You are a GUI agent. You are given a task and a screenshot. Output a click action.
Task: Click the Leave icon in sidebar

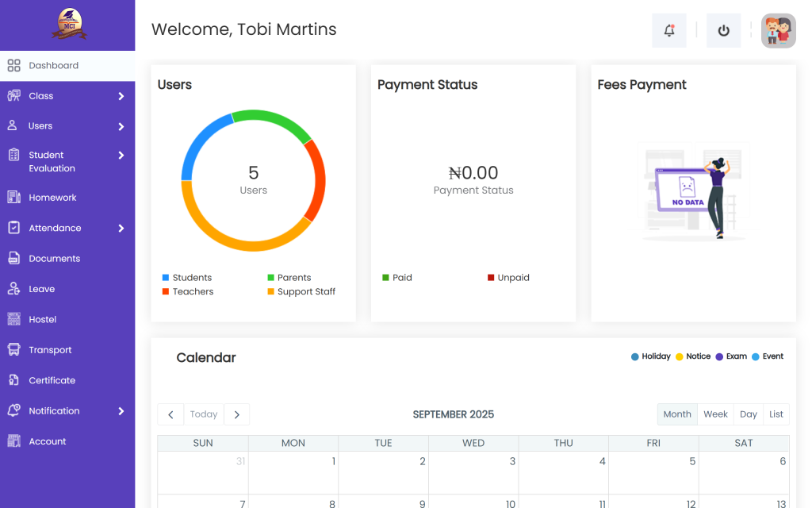point(13,289)
